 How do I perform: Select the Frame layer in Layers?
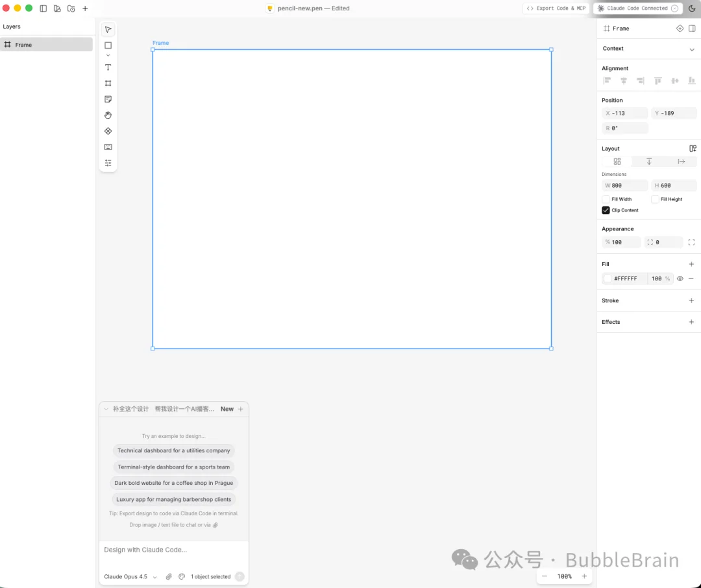(46, 45)
